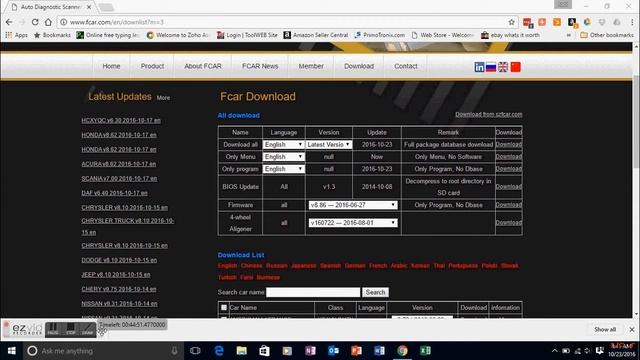The height and width of the screenshot is (360, 640).
Task: Open the browser home page icon
Action: (x=48, y=22)
